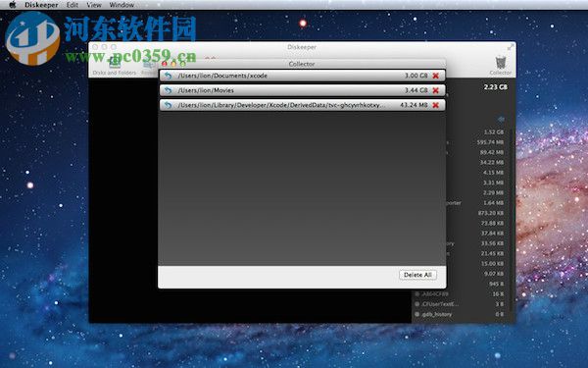Delete the 43.24 MB DerivedData entry
Image resolution: width=588 pixels, height=368 pixels.
pos(436,105)
